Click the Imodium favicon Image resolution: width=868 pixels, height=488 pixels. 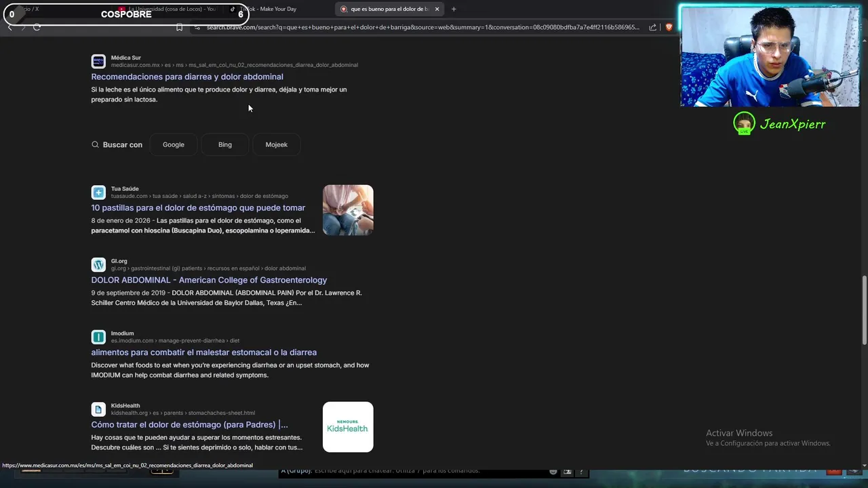tap(98, 337)
